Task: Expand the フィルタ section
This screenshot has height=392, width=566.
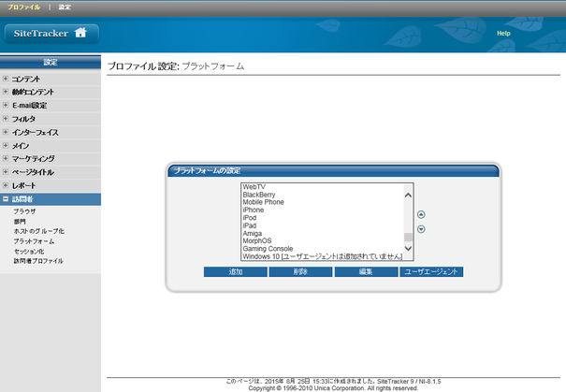Action: pos(6,119)
